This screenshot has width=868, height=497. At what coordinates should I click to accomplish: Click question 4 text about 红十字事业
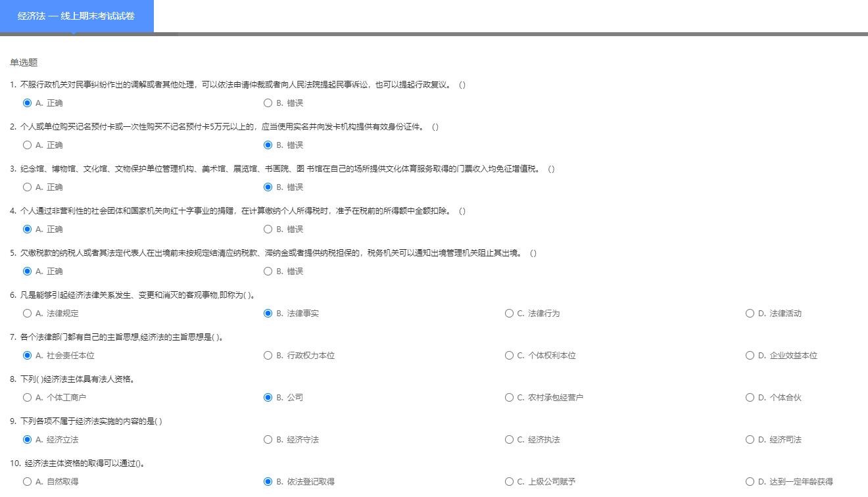(x=237, y=211)
